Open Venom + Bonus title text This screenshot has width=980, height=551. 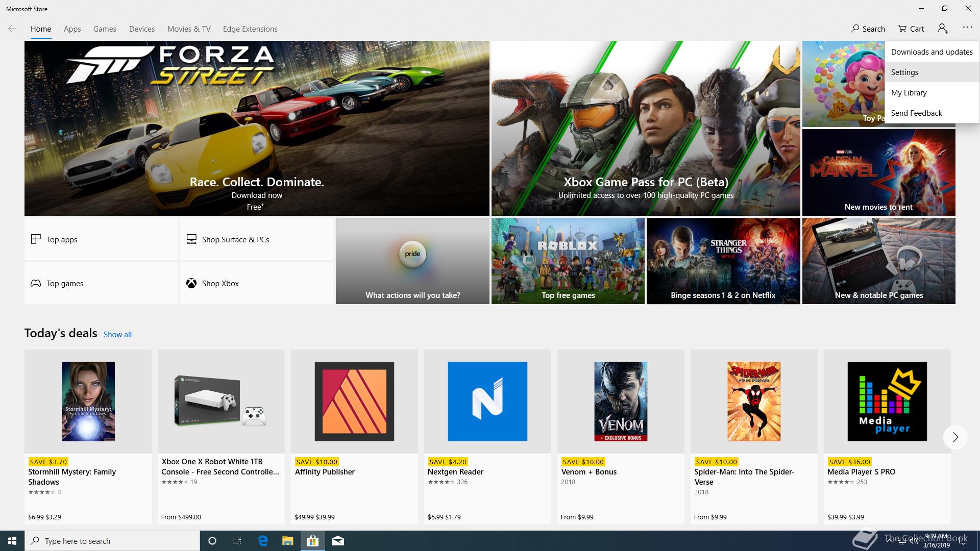pos(589,472)
